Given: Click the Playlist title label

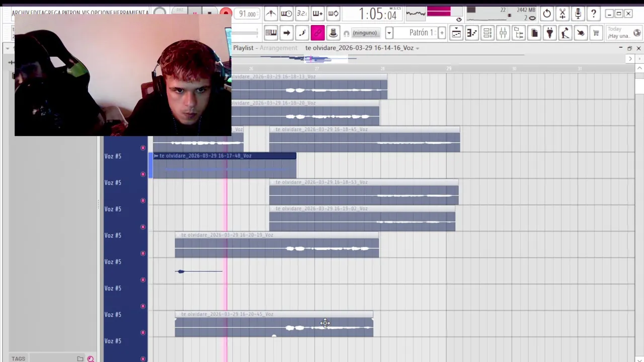Looking at the screenshot, I should 243,48.
